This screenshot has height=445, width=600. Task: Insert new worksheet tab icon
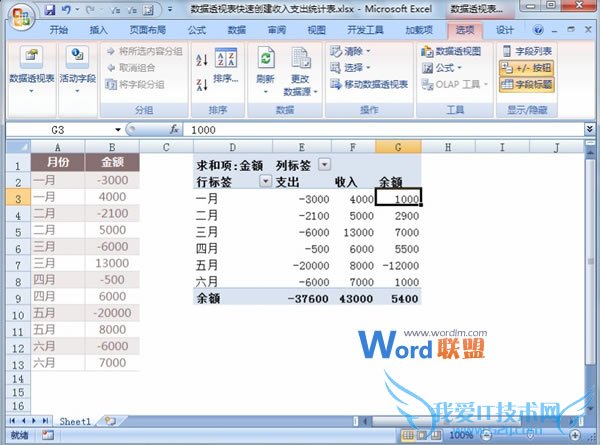pos(110,421)
